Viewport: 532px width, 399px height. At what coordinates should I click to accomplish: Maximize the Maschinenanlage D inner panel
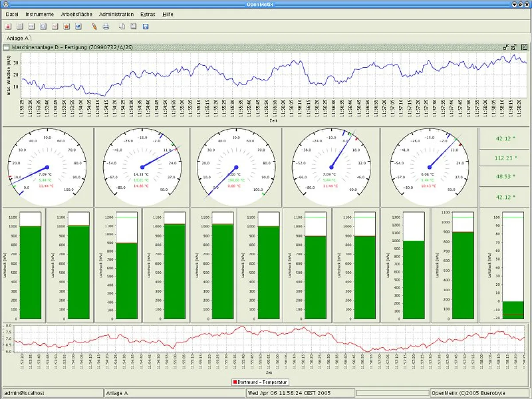(x=513, y=47)
